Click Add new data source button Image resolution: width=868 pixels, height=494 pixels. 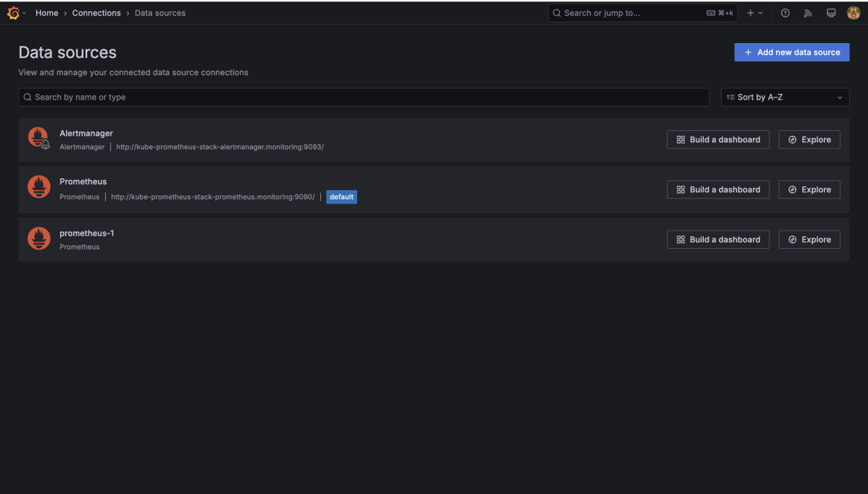[x=791, y=52]
